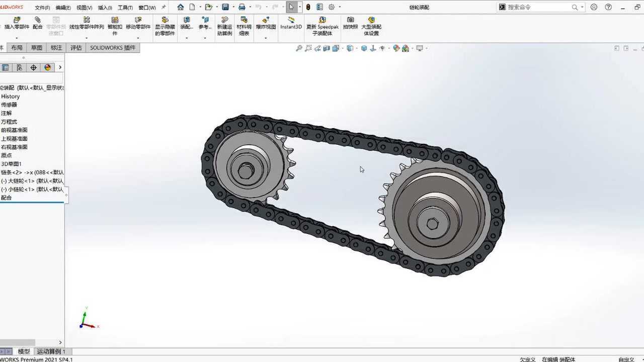The width and height of the screenshot is (644, 362).
Task: Toggle 显示隐藏的零部件 show hidden components
Action: coord(165,21)
